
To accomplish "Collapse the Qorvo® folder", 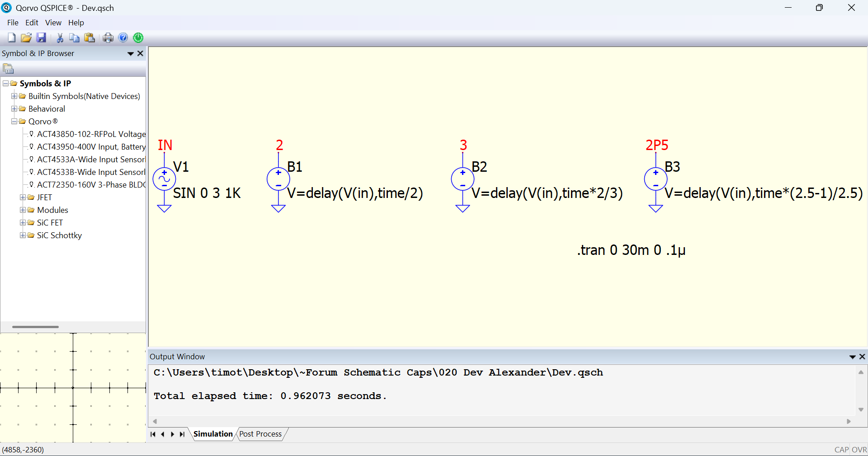I will coord(14,122).
